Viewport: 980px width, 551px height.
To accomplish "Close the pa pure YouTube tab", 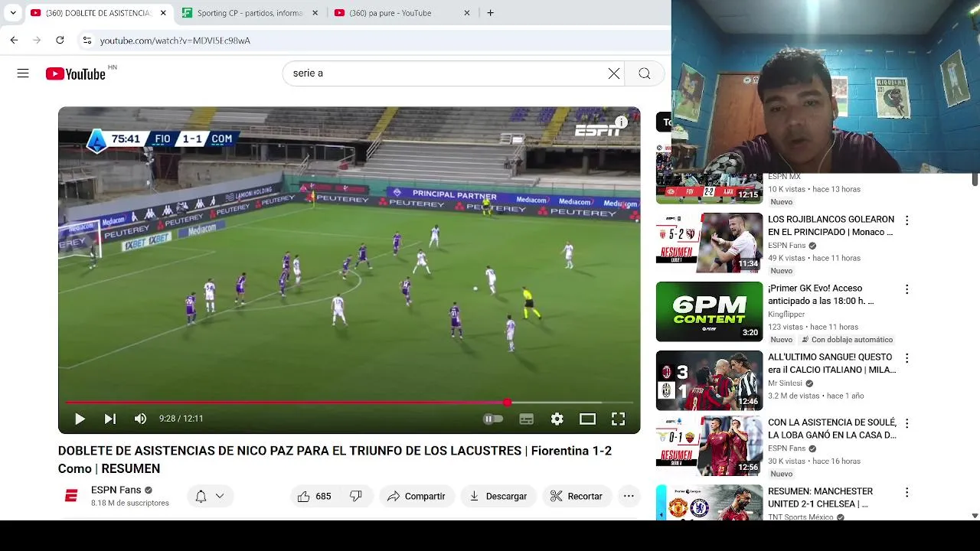I will [467, 13].
